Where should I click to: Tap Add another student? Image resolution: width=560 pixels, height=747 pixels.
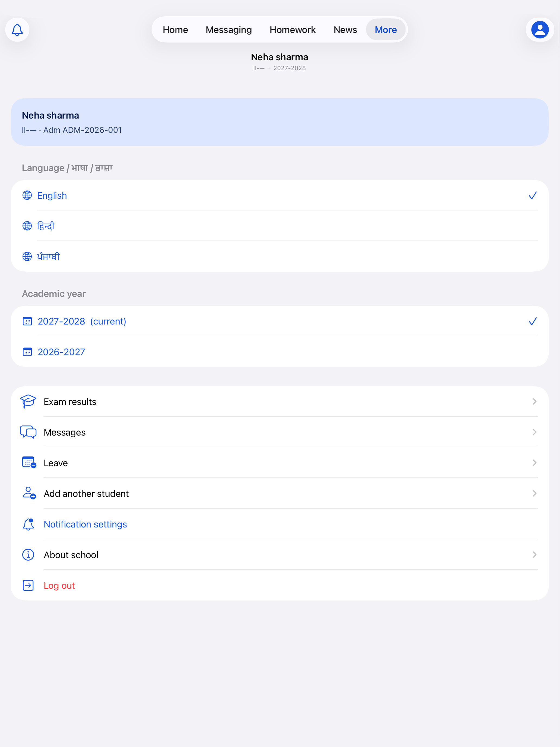pos(280,493)
